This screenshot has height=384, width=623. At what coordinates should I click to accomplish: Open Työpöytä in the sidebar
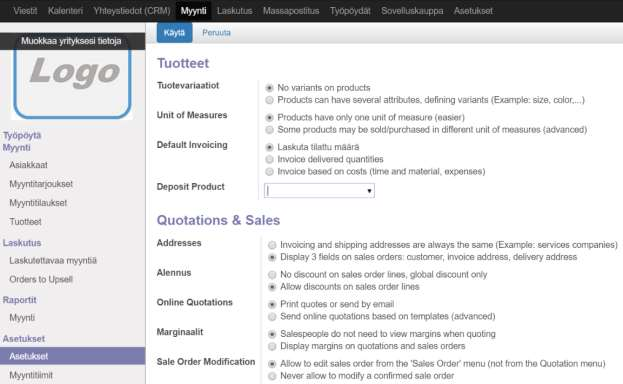point(22,135)
